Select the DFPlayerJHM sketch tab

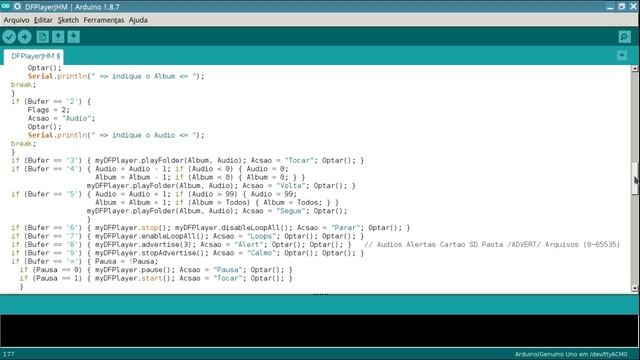tap(34, 56)
